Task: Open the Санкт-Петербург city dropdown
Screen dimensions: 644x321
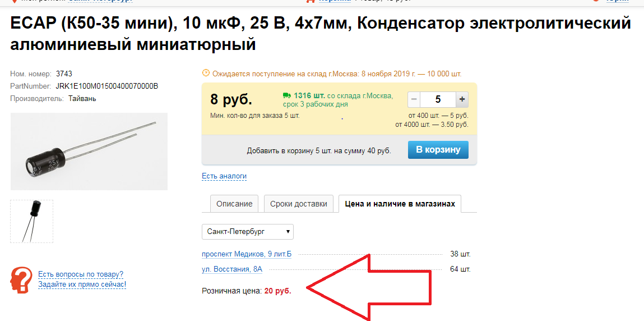Action: point(248,231)
